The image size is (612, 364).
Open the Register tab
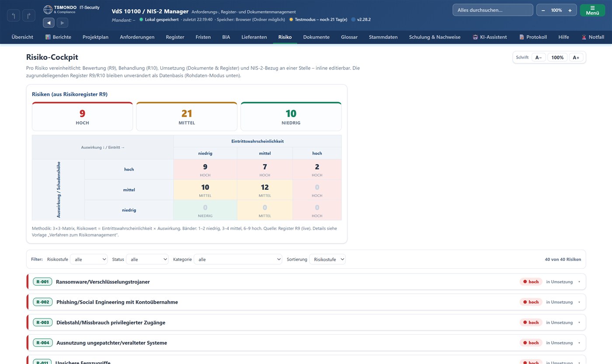(175, 37)
